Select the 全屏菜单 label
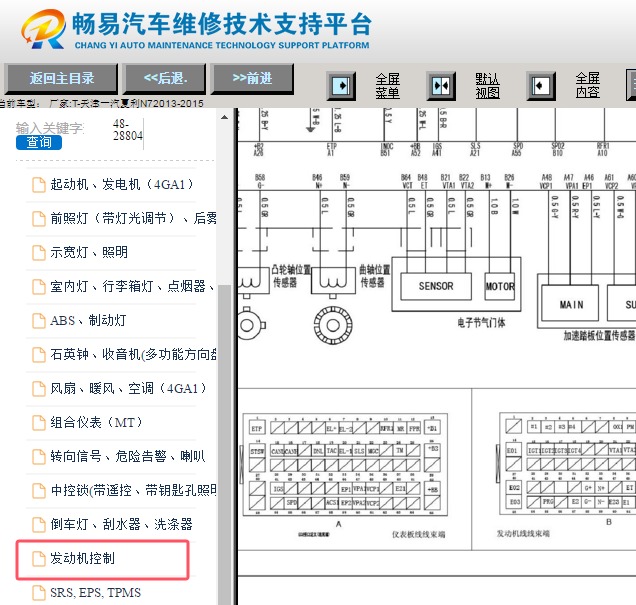636x605 pixels. pyautogui.click(x=387, y=86)
